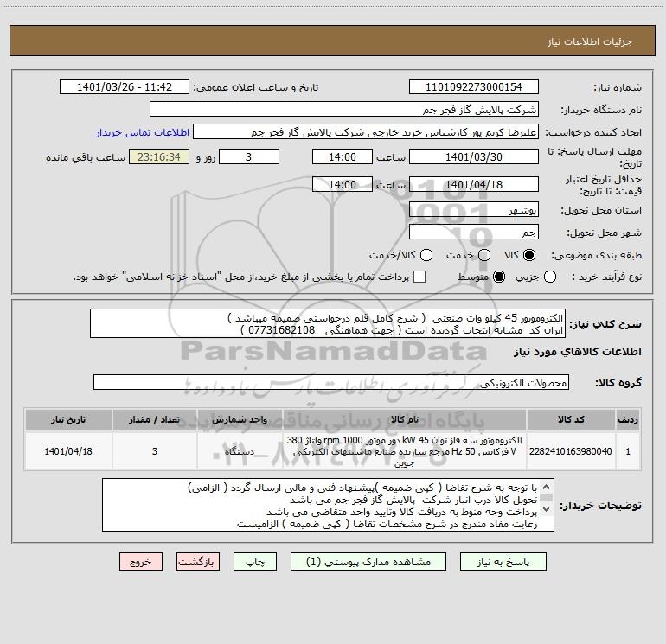666x644 pixels.
Task: Click the price validity date 1401/04/18 field
Action: 474,184
